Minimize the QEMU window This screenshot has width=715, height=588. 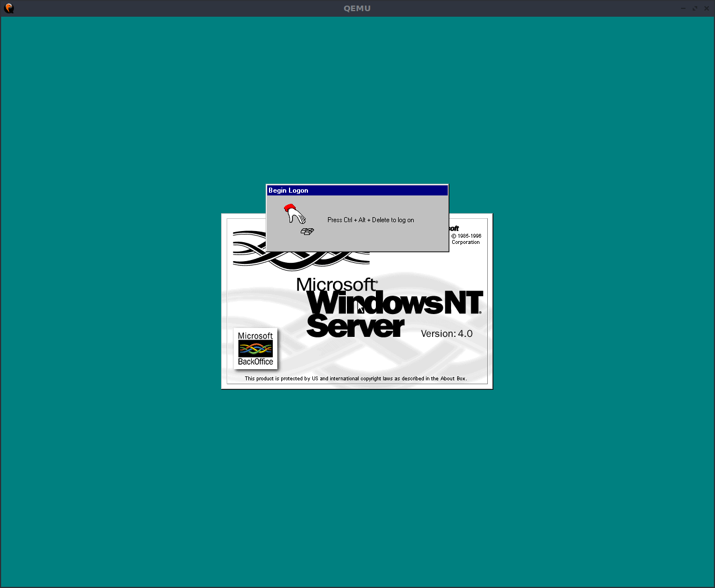[683, 8]
